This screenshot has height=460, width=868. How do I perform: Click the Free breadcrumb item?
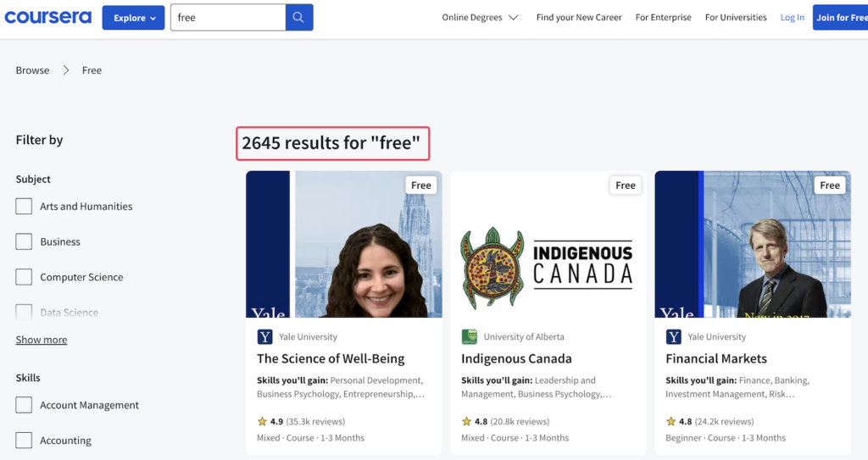click(92, 70)
